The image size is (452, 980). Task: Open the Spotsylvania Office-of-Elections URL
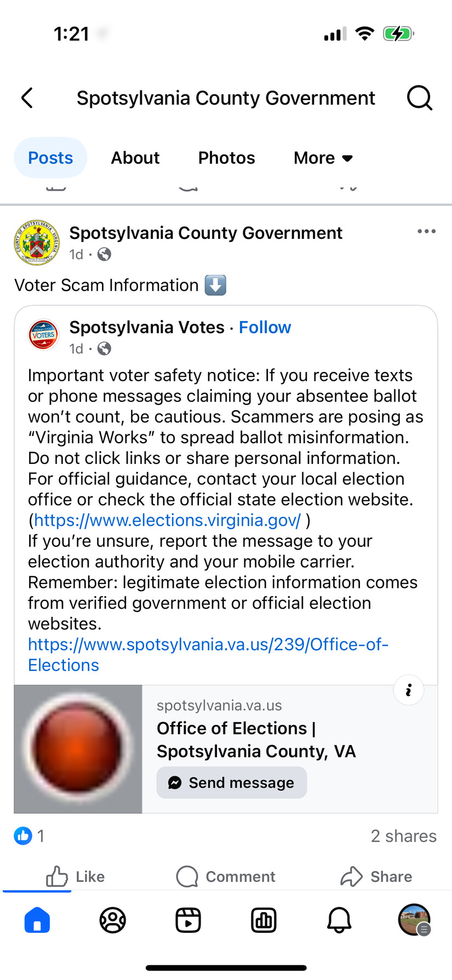click(x=208, y=645)
